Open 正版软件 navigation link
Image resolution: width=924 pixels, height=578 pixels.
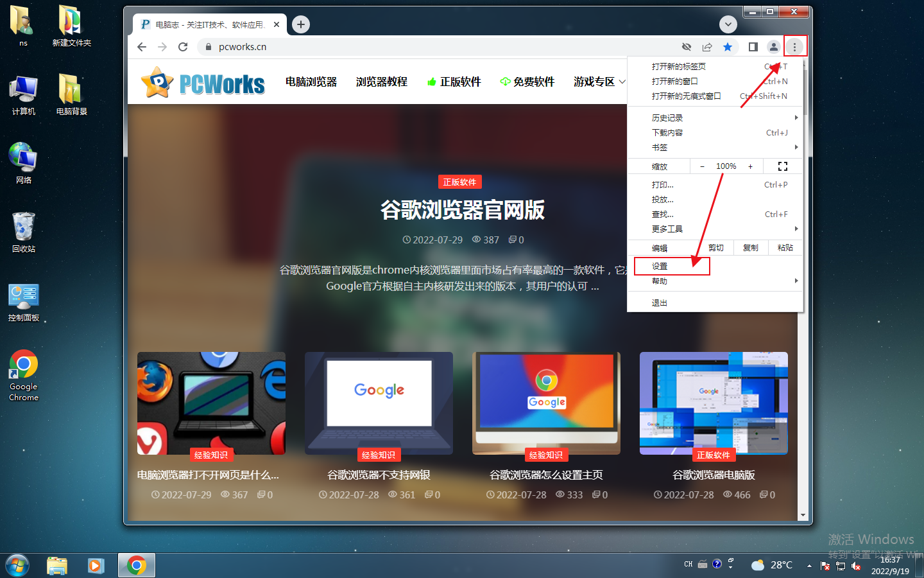coord(454,82)
